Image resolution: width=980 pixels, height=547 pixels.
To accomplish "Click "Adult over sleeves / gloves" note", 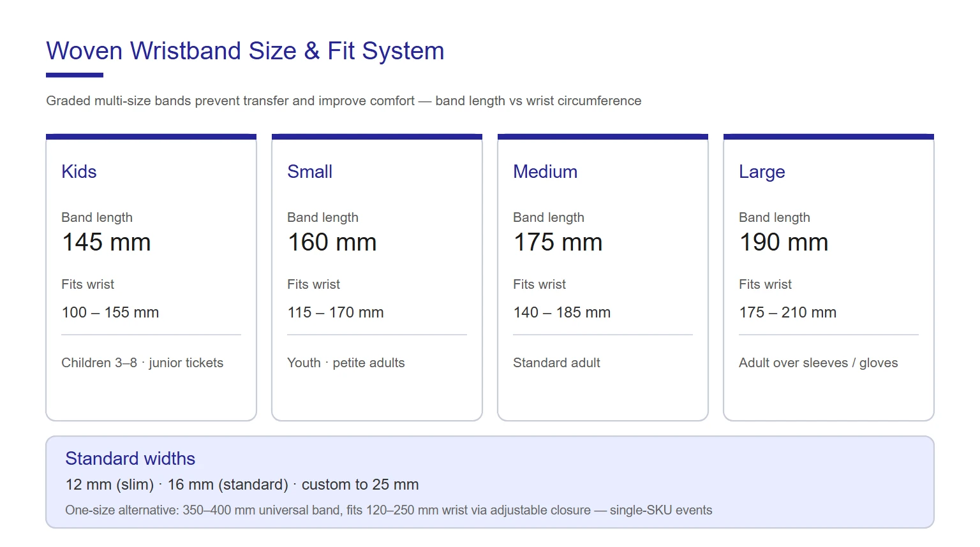I will click(819, 363).
